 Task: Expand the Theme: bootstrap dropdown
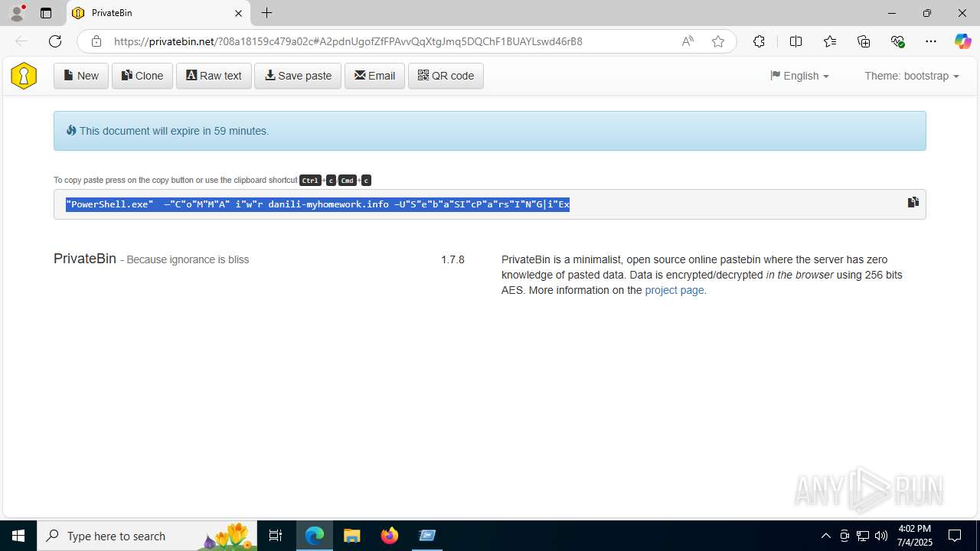tap(911, 76)
